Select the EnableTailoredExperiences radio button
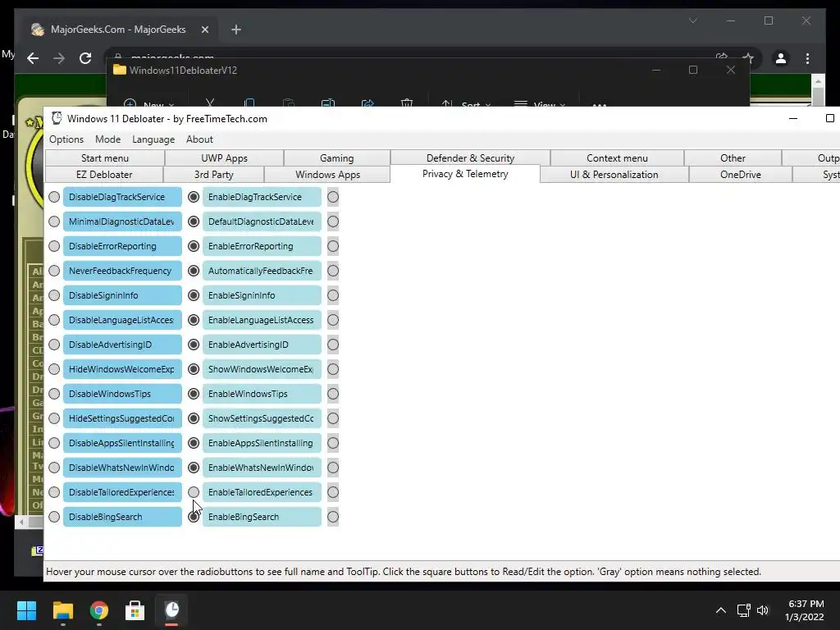The width and height of the screenshot is (840, 630). tap(194, 492)
